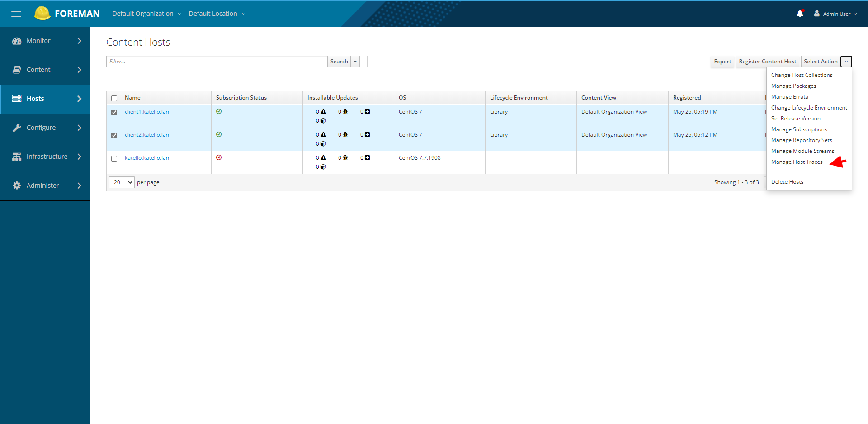Open the Default Organization dropdown
Image resolution: width=868 pixels, height=424 pixels.
pos(147,14)
